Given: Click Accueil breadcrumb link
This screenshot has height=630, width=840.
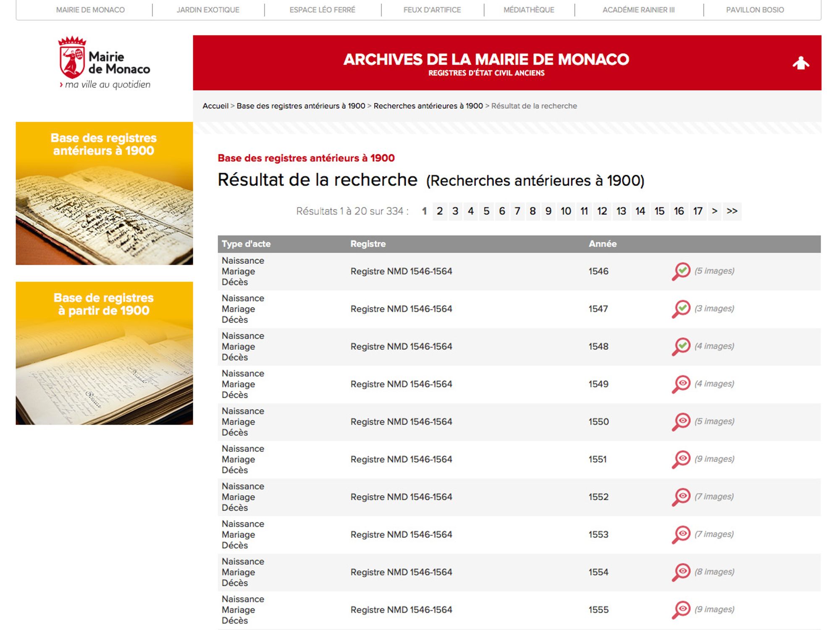Looking at the screenshot, I should pos(215,106).
